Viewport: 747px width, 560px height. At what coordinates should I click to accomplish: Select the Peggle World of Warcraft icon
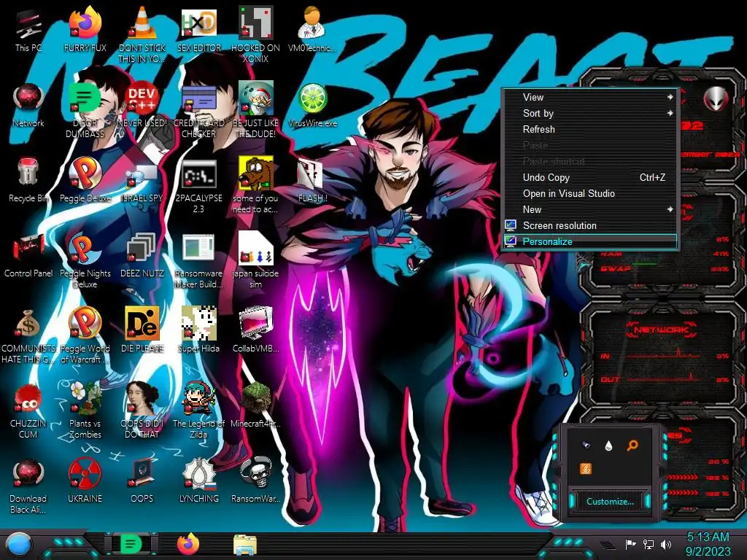pyautogui.click(x=85, y=335)
